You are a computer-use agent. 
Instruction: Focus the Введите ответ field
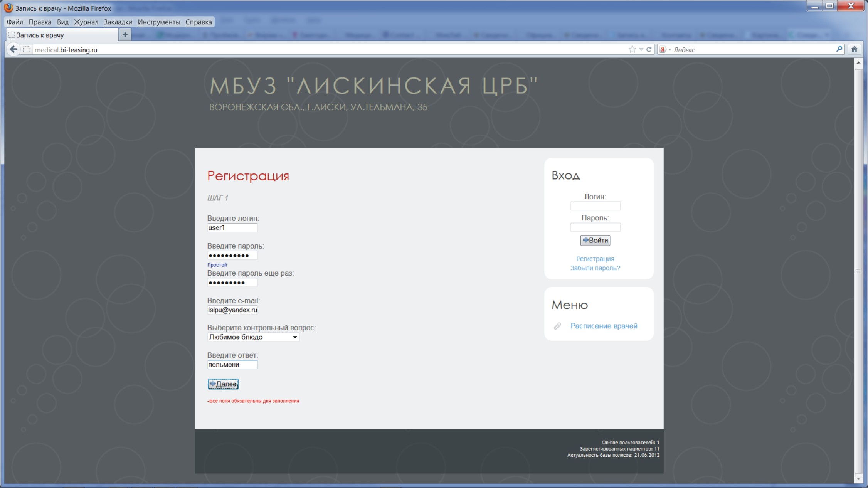click(x=232, y=365)
